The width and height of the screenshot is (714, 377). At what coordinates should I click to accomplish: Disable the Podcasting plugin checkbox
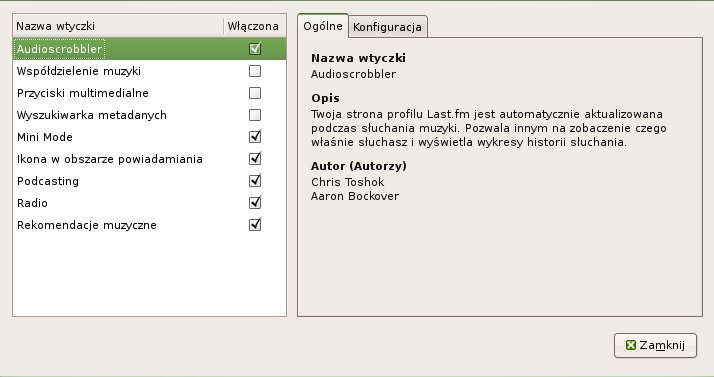click(255, 181)
